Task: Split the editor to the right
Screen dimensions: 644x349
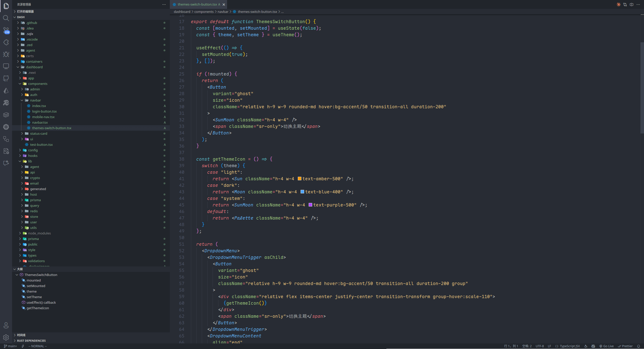Action: coord(632,5)
